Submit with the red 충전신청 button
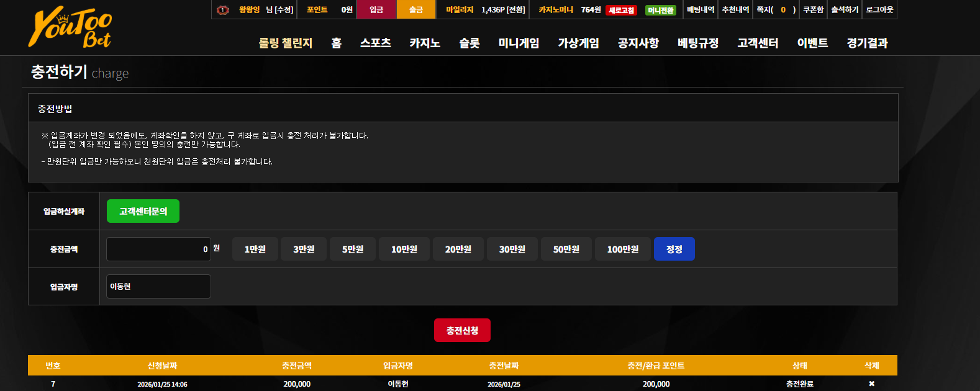The width and height of the screenshot is (980, 391). [x=462, y=330]
